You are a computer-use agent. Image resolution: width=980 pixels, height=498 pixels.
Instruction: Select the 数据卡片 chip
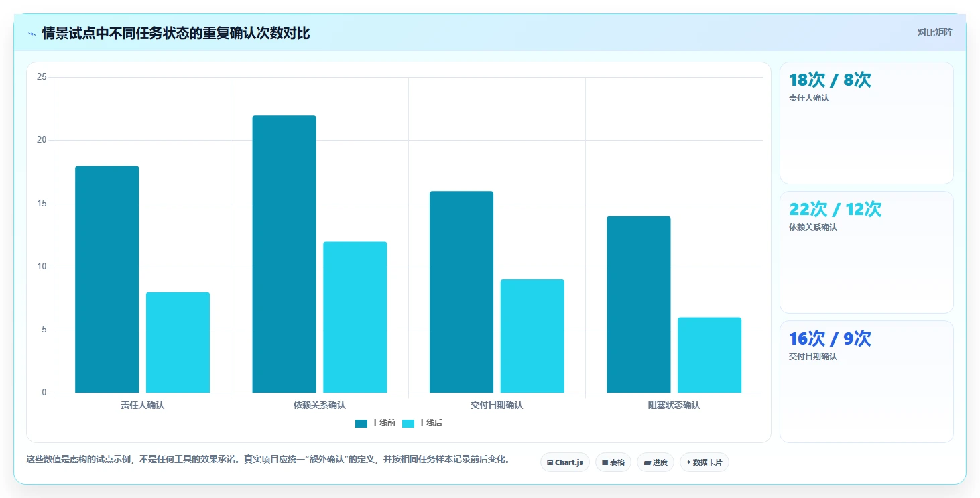coord(705,462)
